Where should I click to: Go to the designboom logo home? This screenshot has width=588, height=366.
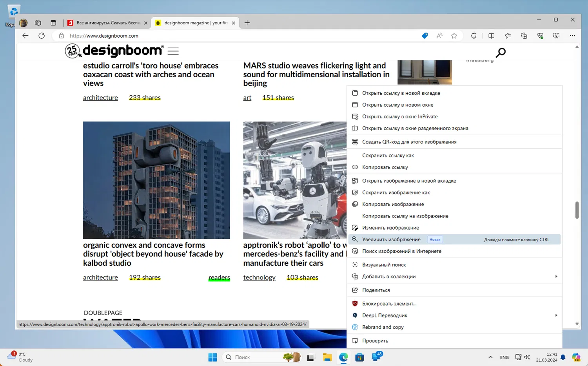(114, 51)
